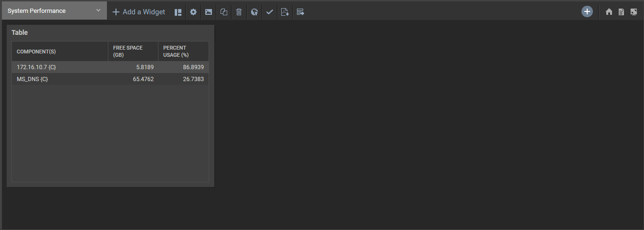Click the 86.8939 percent usage value

(193, 67)
